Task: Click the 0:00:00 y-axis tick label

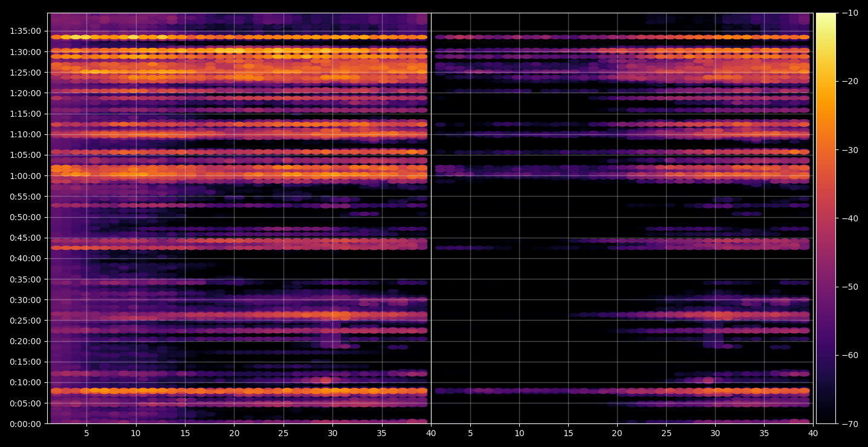Action: click(x=27, y=424)
